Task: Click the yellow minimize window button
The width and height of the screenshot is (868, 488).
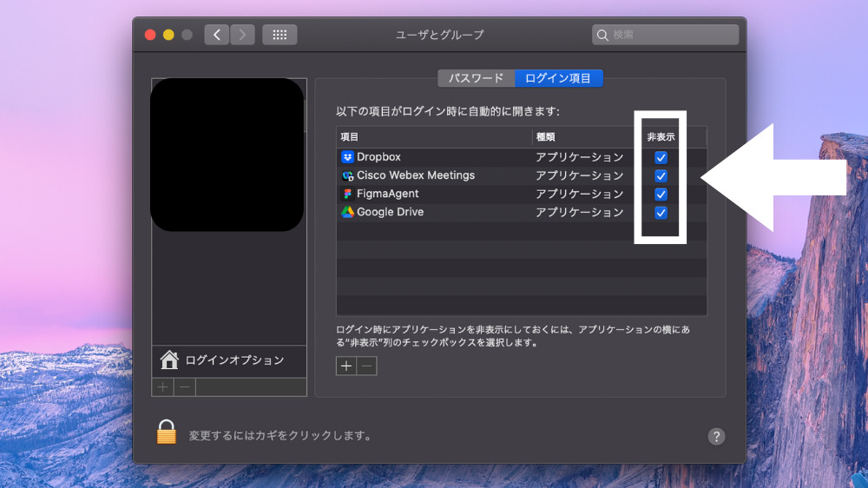Action: (x=169, y=35)
